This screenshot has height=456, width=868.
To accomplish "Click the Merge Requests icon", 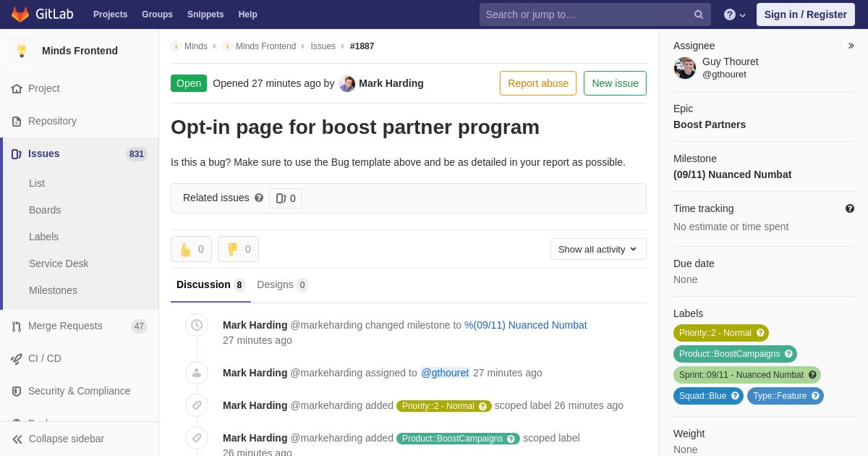I will click(17, 326).
